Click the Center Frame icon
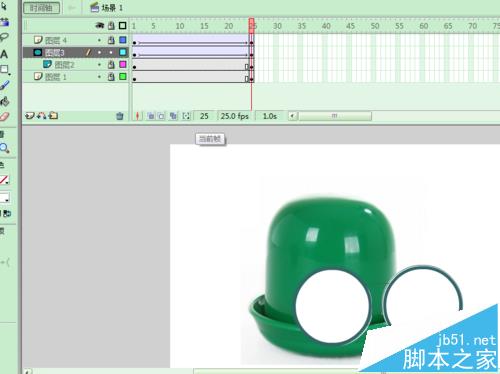500x374 pixels. pos(138,116)
